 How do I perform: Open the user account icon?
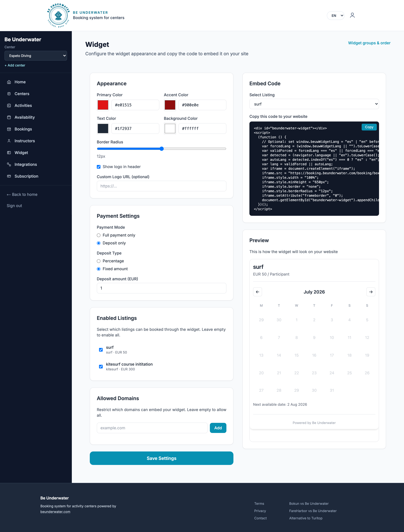pyautogui.click(x=352, y=15)
